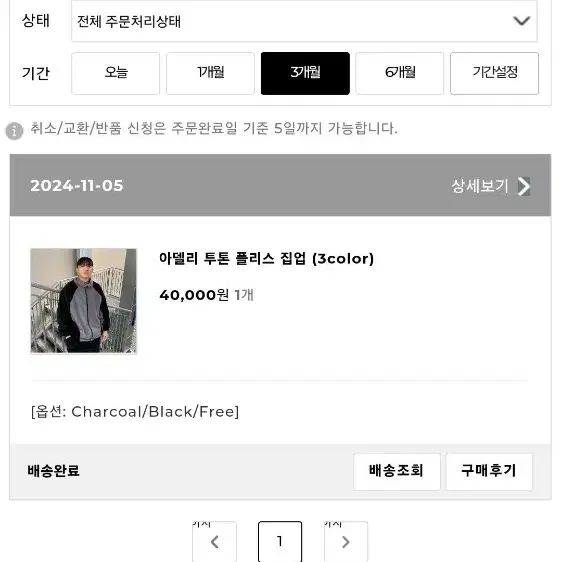Go to the previous page arrow
This screenshot has height=562, width=562.
tap(214, 542)
